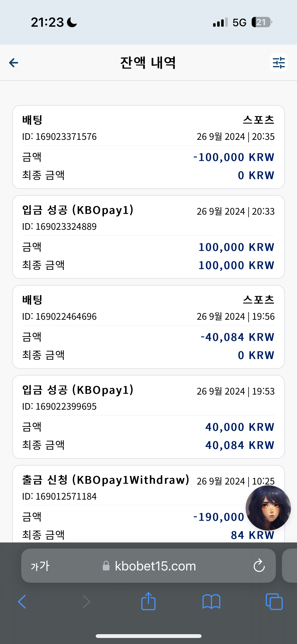Open the chat support avatar bubble
297x644 pixels.
(268, 508)
